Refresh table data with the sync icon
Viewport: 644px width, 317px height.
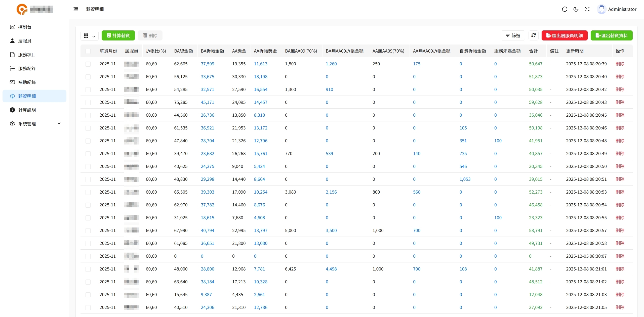coord(534,35)
